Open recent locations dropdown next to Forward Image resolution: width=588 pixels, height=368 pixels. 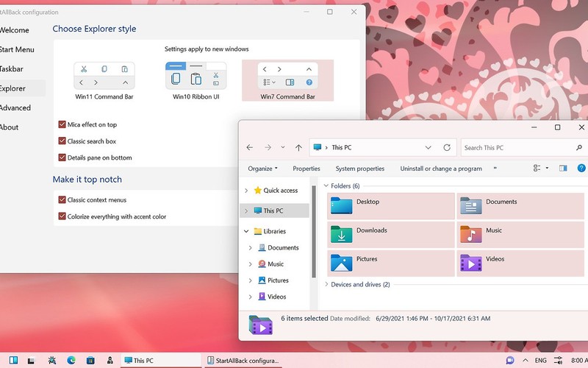283,148
